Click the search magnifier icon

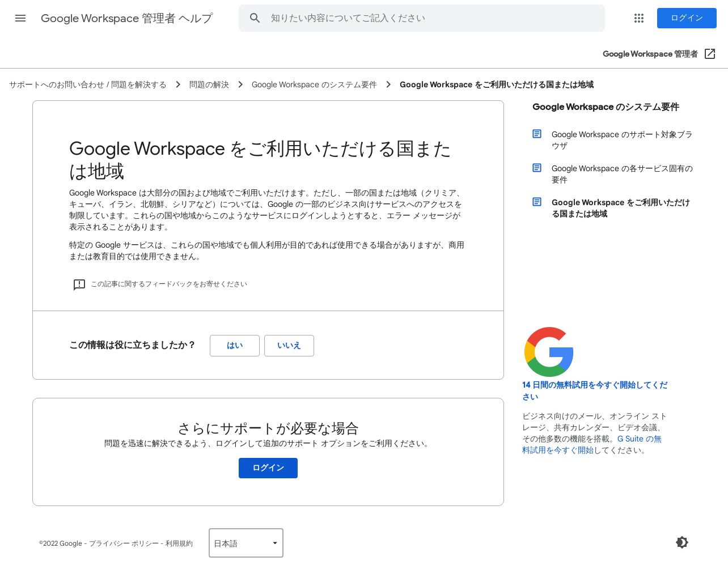(255, 18)
